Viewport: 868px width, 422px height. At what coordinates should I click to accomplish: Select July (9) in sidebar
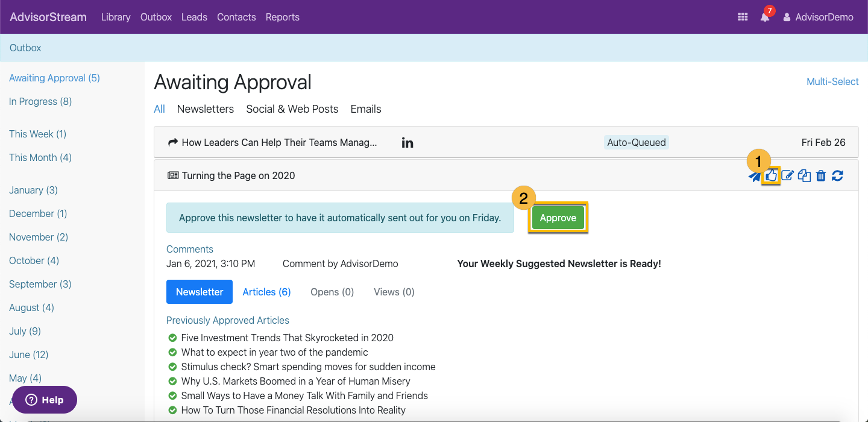(25, 331)
